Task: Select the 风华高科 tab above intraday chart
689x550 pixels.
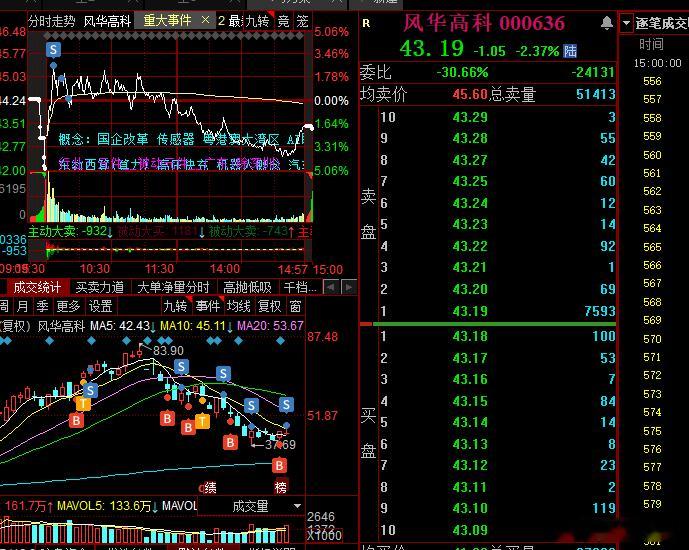Action: pos(107,21)
